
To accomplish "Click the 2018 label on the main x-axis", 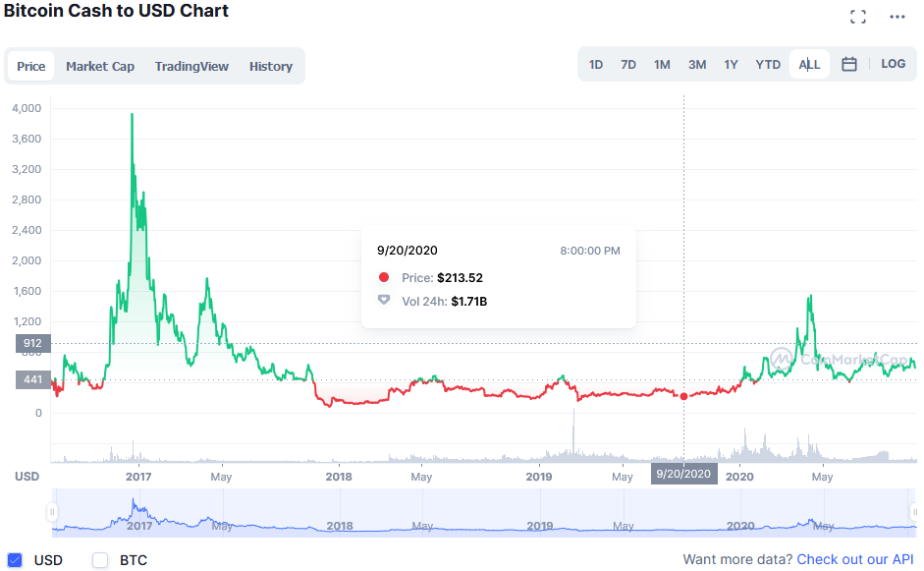I will (x=339, y=477).
